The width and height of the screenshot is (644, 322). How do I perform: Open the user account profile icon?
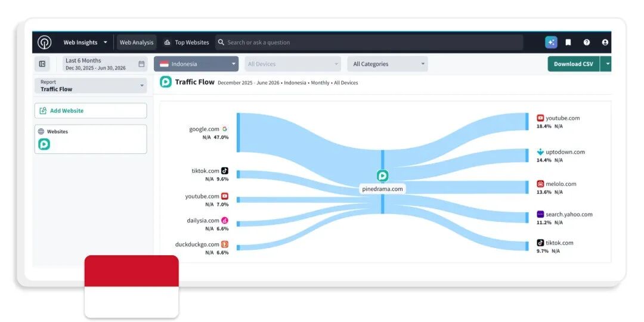[x=605, y=42]
